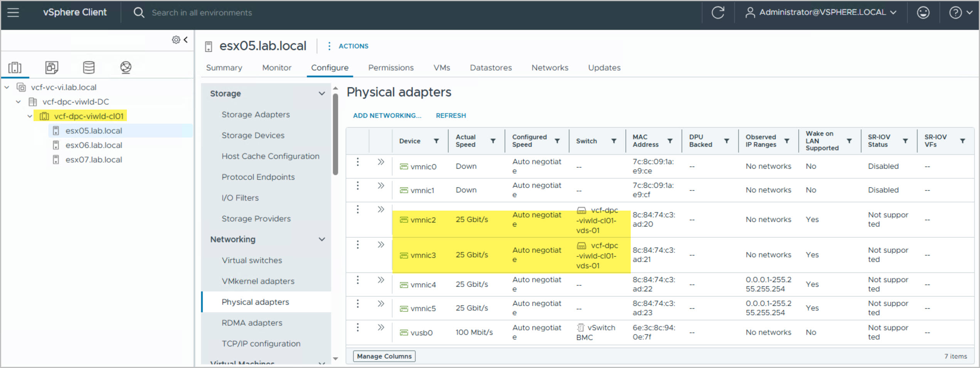Select host esx07.lab.local in tree
980x368 pixels.
[94, 160]
